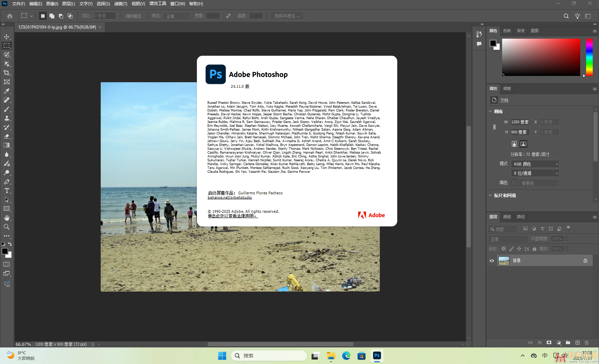Select the Eraser tool
Viewport: 599px width, 364px height.
(x=7, y=136)
